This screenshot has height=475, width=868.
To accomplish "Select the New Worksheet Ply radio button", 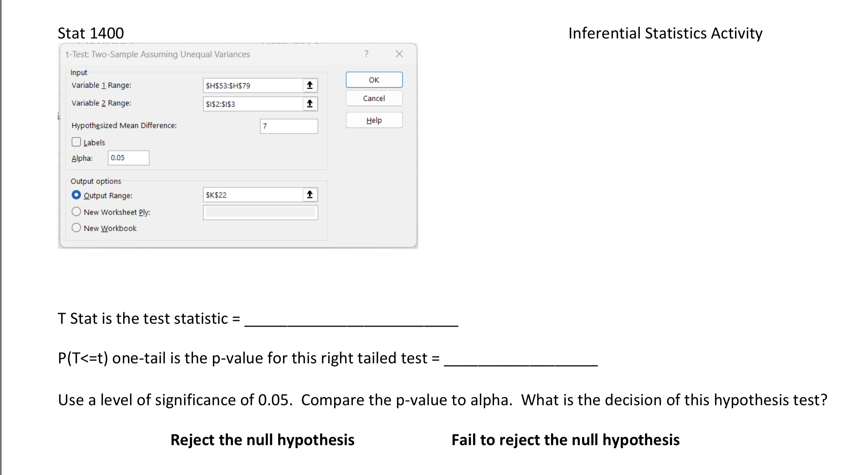I will (76, 211).
